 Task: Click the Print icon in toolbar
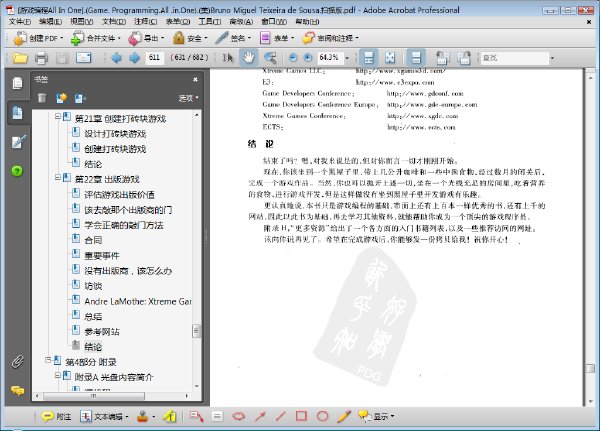pos(41,58)
